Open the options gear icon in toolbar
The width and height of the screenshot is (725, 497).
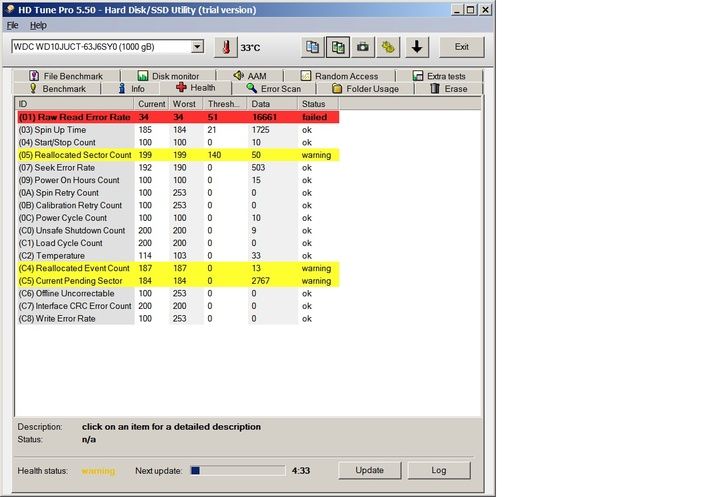(388, 47)
